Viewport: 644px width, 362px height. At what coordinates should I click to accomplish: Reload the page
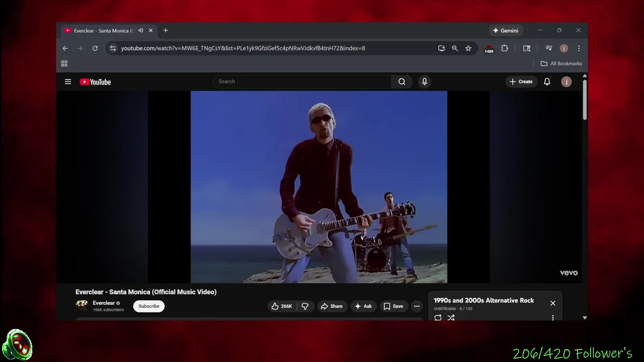click(95, 48)
